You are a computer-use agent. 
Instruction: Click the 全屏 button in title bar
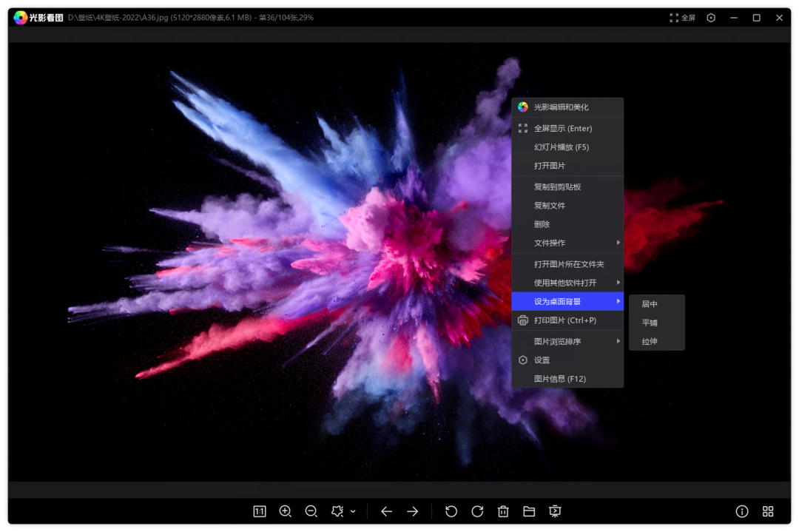pos(682,18)
